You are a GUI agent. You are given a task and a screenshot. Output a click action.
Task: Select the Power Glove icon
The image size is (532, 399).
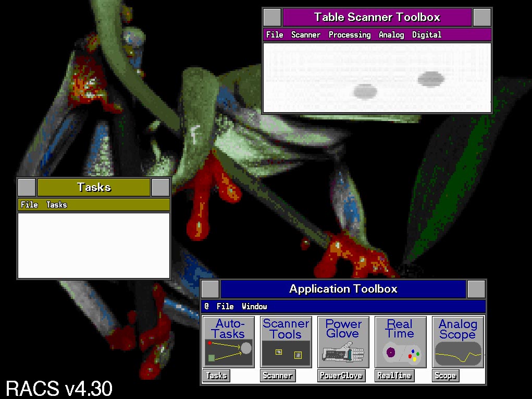click(343, 342)
